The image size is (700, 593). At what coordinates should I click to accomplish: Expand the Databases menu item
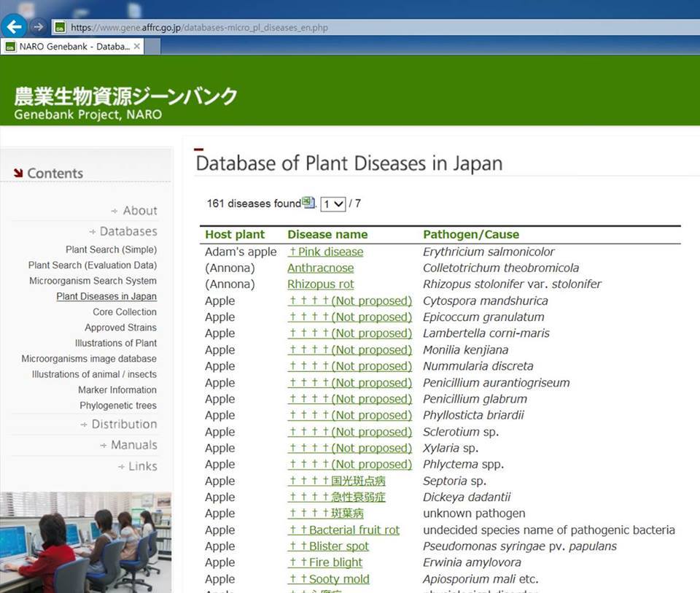point(124,231)
